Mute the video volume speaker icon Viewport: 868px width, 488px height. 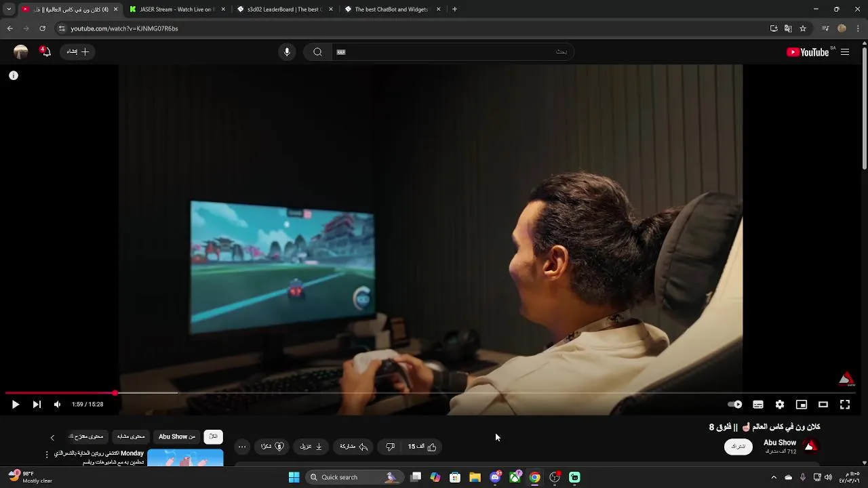pyautogui.click(x=57, y=405)
